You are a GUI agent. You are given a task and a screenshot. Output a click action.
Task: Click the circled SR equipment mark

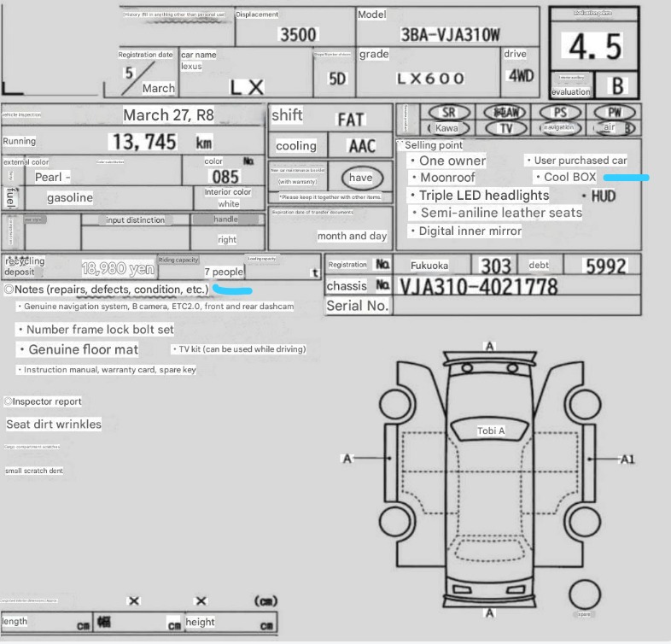click(448, 112)
